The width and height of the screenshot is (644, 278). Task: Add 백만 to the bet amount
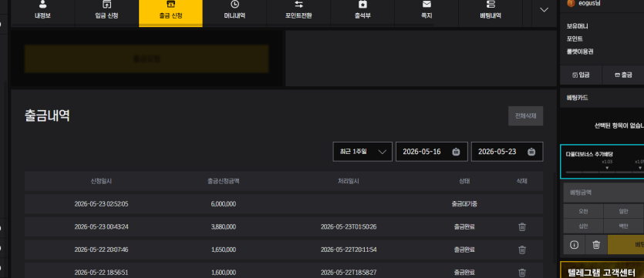(x=623, y=226)
